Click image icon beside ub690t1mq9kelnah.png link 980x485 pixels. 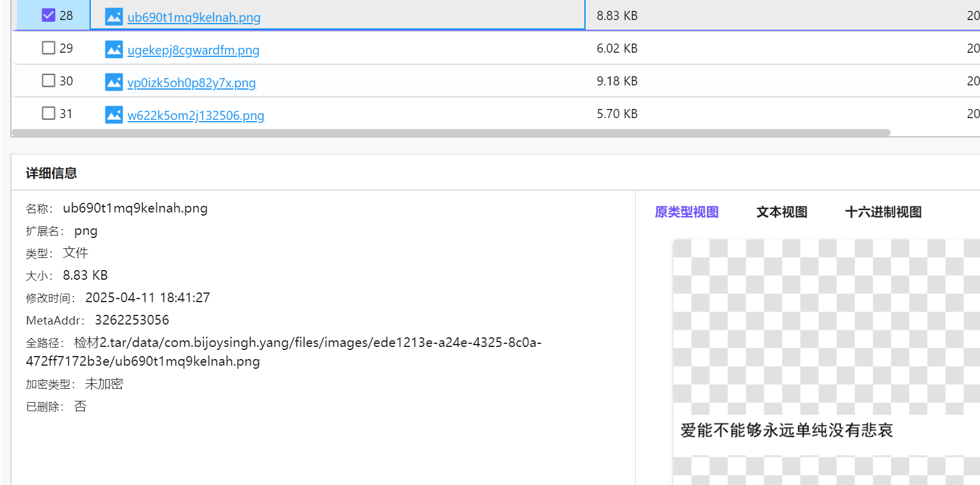[x=114, y=16]
